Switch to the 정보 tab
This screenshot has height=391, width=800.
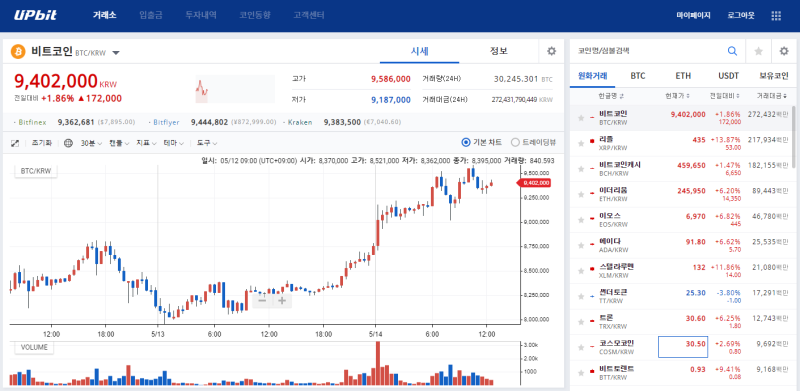(x=498, y=51)
